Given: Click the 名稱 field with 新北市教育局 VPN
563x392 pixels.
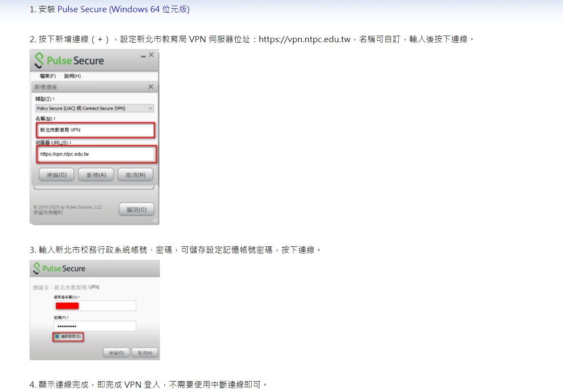Looking at the screenshot, I should 95,130.
